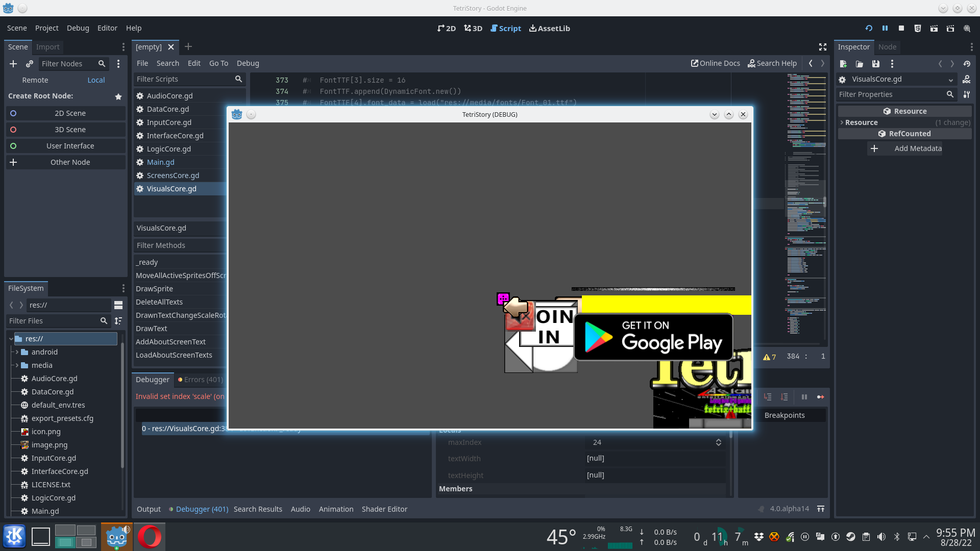Open script editor File menu
The width and height of the screenshot is (980, 551).
pos(142,63)
